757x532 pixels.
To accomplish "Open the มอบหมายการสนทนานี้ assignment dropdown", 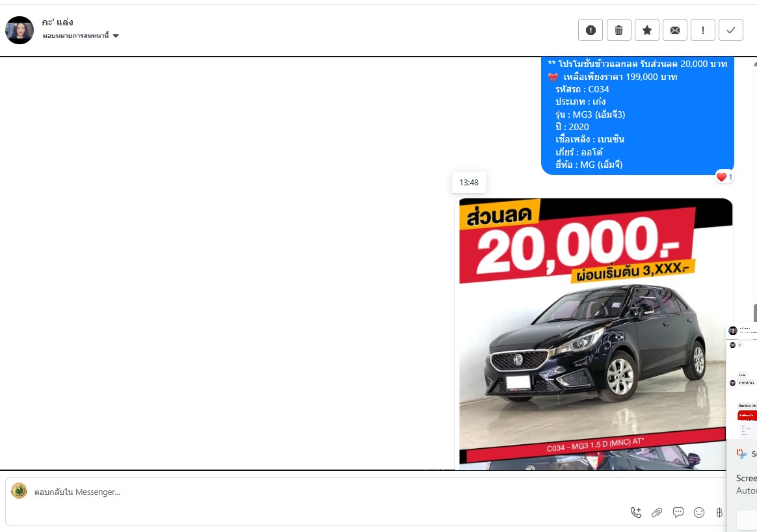I will [x=81, y=36].
